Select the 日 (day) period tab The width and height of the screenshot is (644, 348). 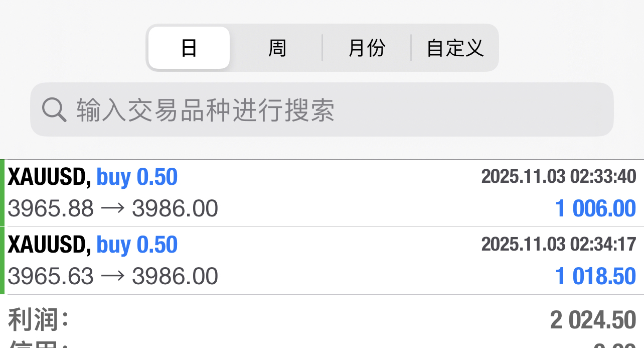click(x=189, y=48)
